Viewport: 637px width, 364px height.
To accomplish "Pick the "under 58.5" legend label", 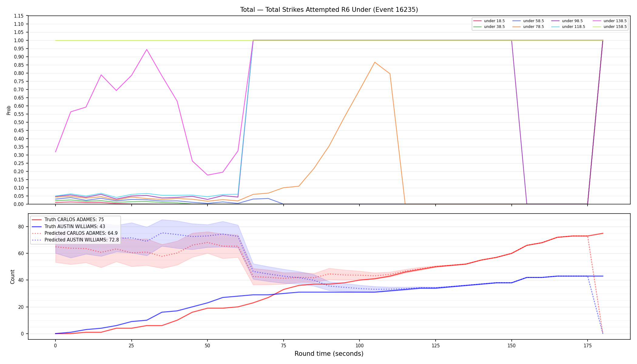I will click(x=534, y=21).
